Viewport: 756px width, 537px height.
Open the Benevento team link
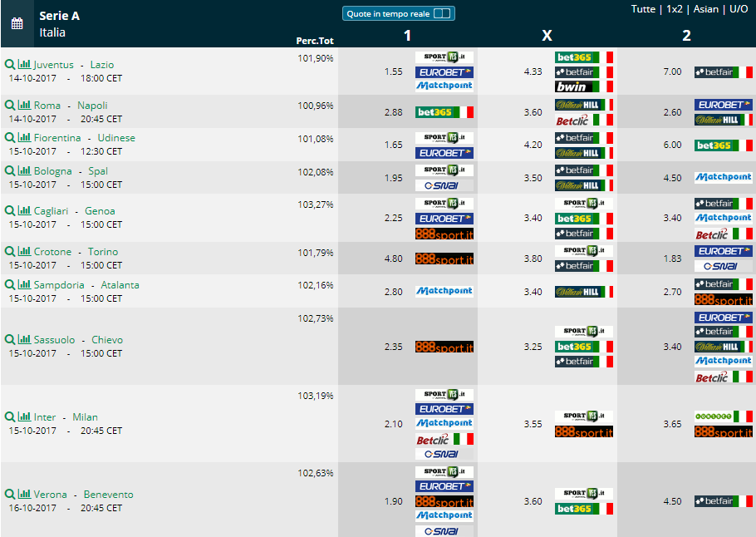tap(109, 495)
